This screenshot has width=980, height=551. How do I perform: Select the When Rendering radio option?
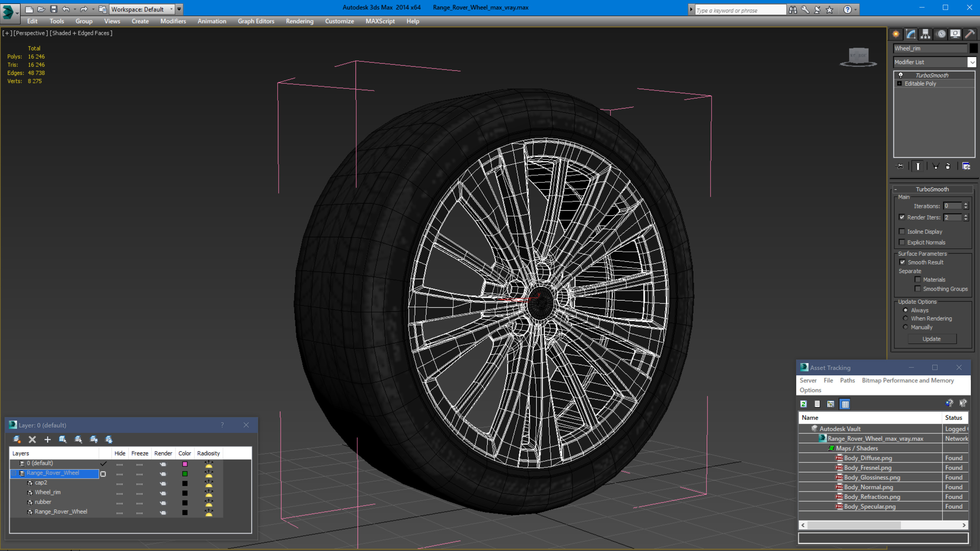point(905,319)
